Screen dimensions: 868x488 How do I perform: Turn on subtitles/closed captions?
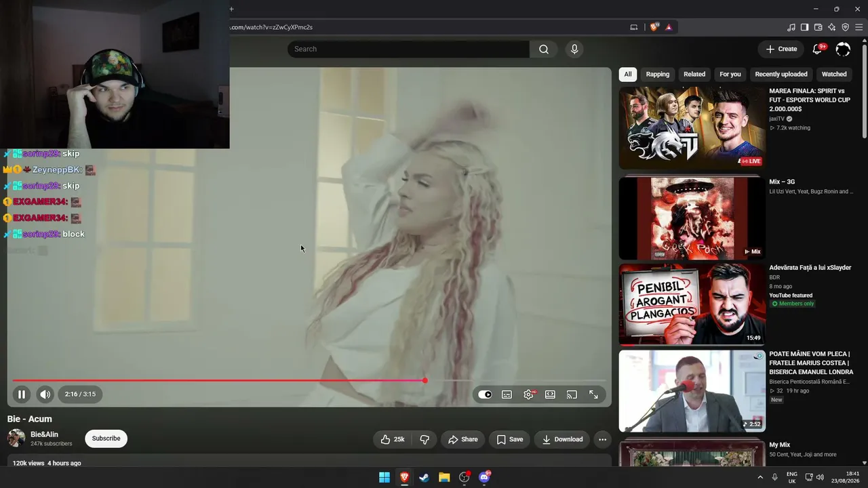click(x=507, y=394)
